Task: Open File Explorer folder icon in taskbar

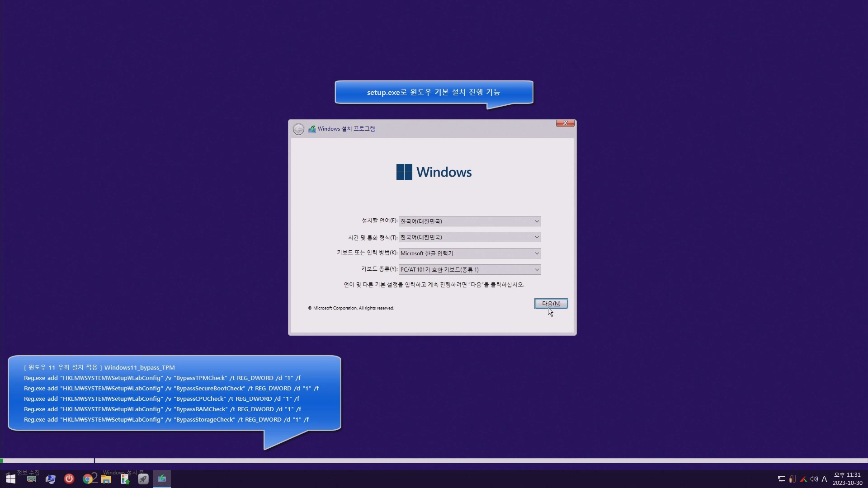Action: (106, 479)
